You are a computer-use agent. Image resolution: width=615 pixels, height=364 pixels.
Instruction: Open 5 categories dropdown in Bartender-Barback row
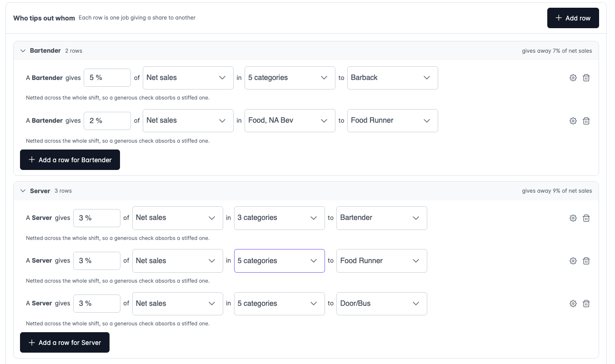point(290,78)
